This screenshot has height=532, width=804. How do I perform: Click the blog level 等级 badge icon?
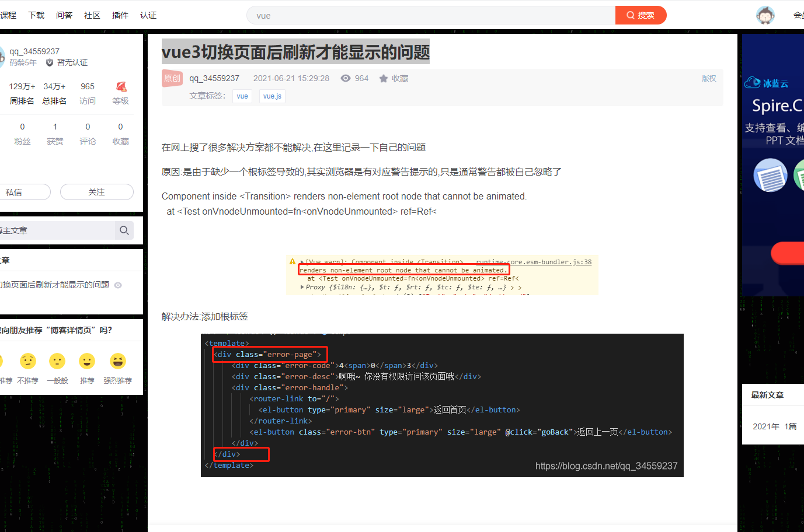(x=121, y=87)
